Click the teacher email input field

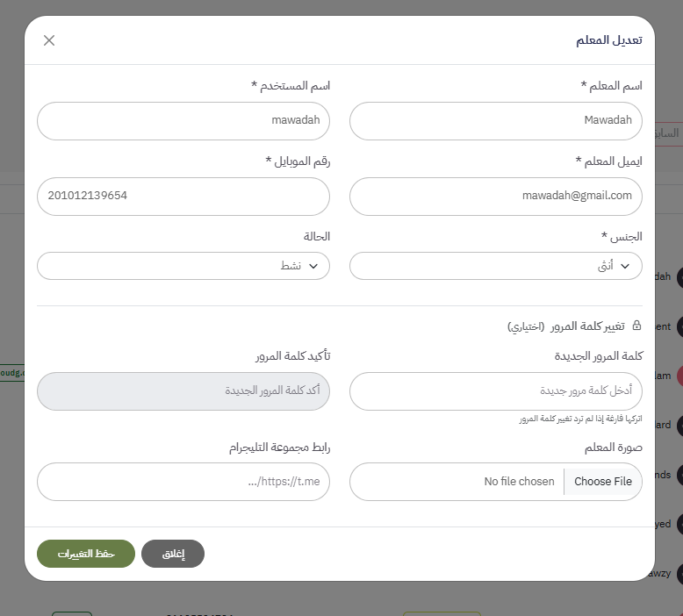(x=495, y=197)
